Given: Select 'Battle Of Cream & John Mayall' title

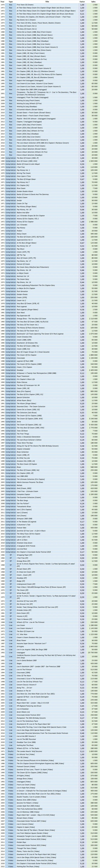Looking at the screenshot, I should [x=28, y=164].
